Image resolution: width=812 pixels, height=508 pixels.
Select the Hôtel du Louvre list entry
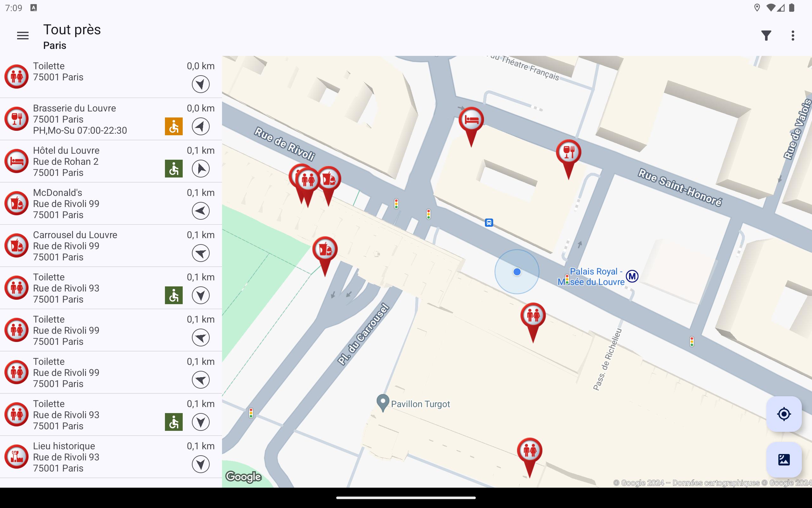111,162
